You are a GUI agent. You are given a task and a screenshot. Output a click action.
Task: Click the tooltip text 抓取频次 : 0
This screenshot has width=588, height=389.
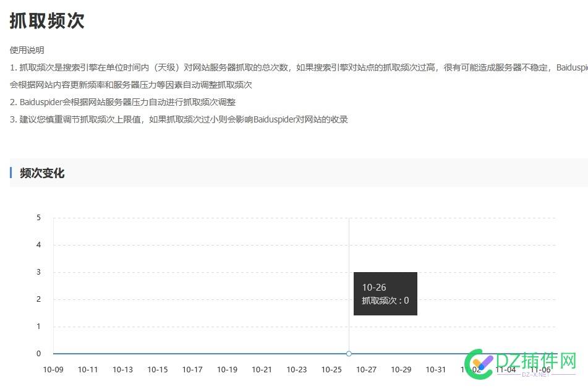pyautogui.click(x=385, y=301)
